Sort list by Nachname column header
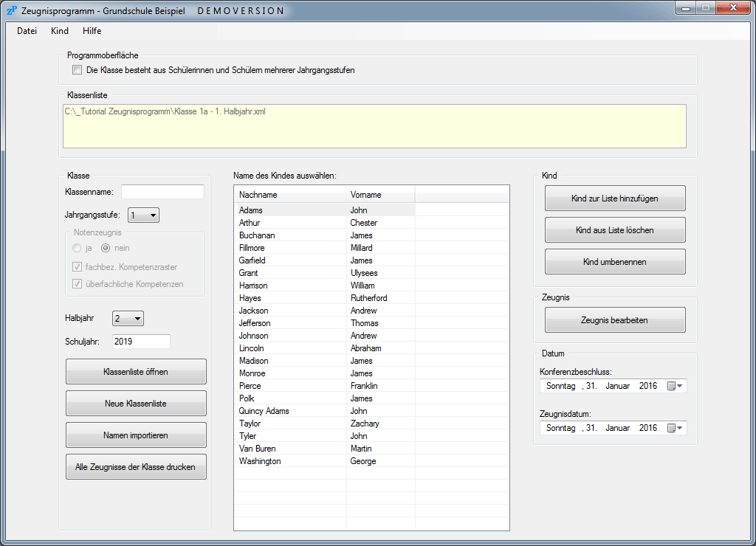The height and width of the screenshot is (546, 756). [289, 195]
